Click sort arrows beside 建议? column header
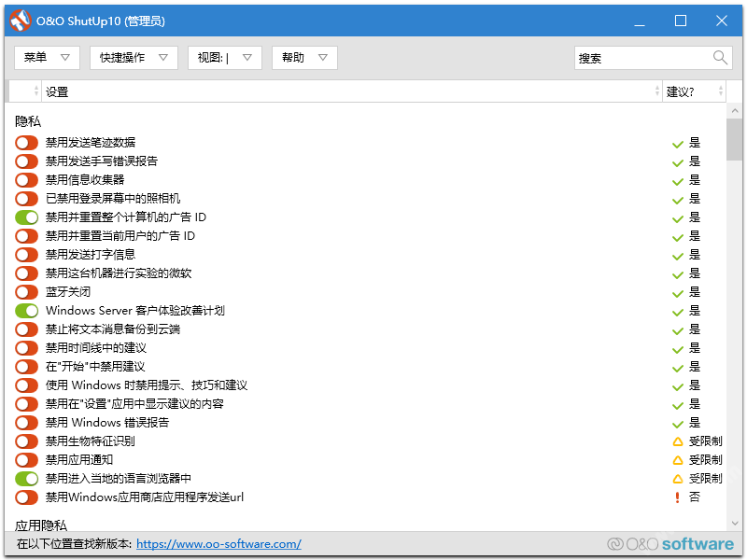This screenshot has width=747, height=560. [x=720, y=91]
